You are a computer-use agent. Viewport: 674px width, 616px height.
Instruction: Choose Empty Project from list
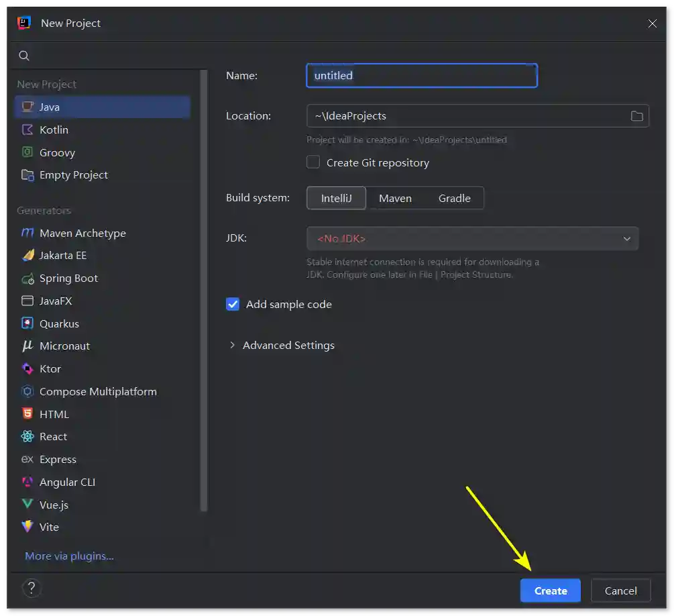[x=73, y=175]
